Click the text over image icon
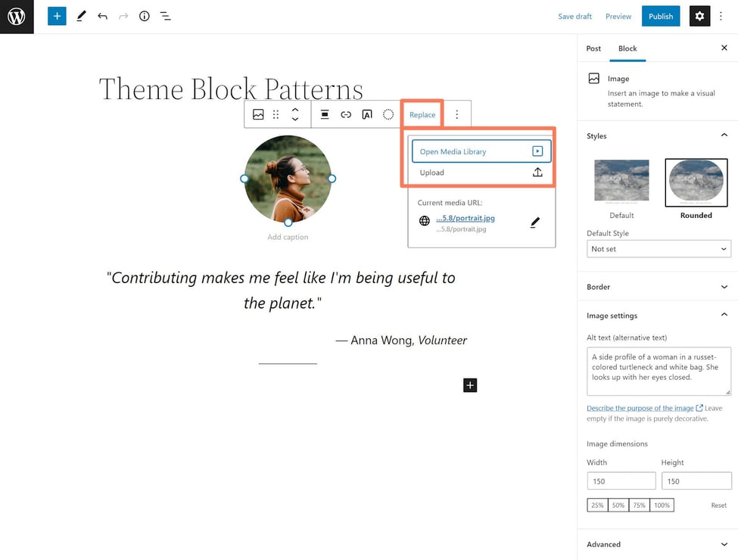This screenshot has width=738, height=560. tap(367, 115)
